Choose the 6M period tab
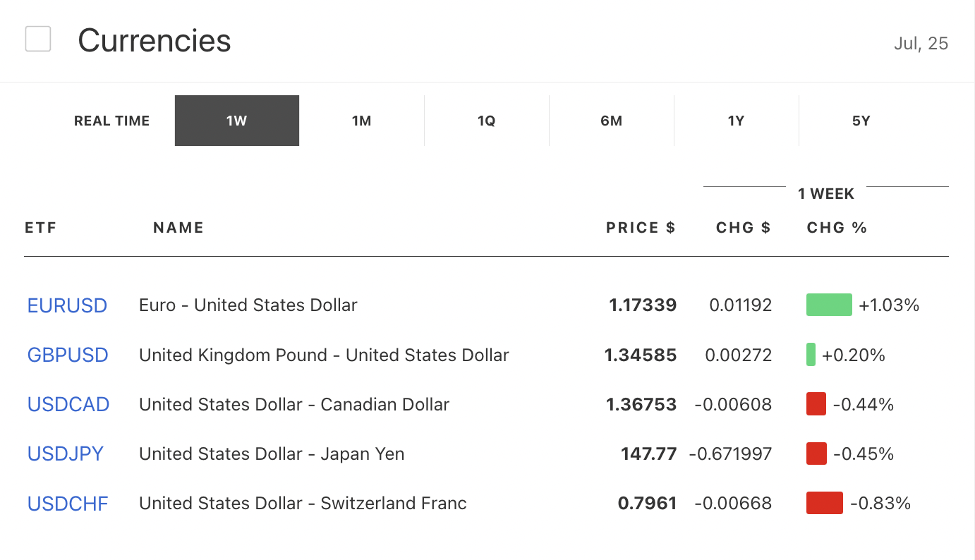This screenshot has height=560, width=975. pos(612,121)
